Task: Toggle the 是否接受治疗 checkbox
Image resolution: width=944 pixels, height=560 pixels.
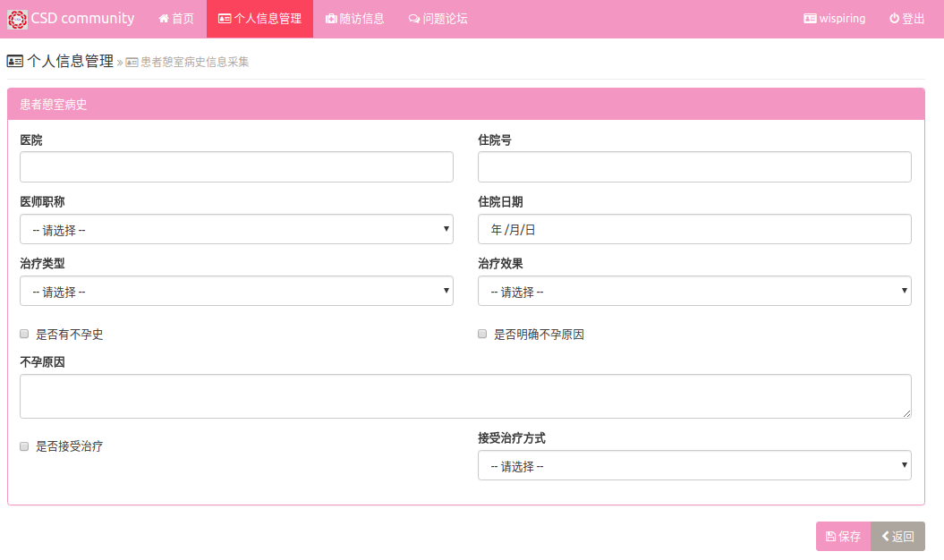Action: [24, 446]
